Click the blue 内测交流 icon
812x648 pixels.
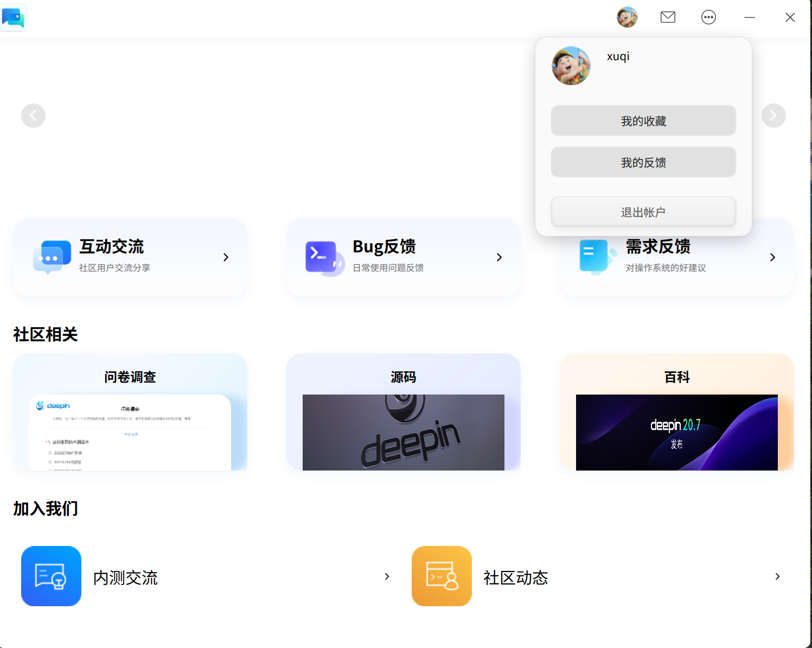tap(51, 576)
